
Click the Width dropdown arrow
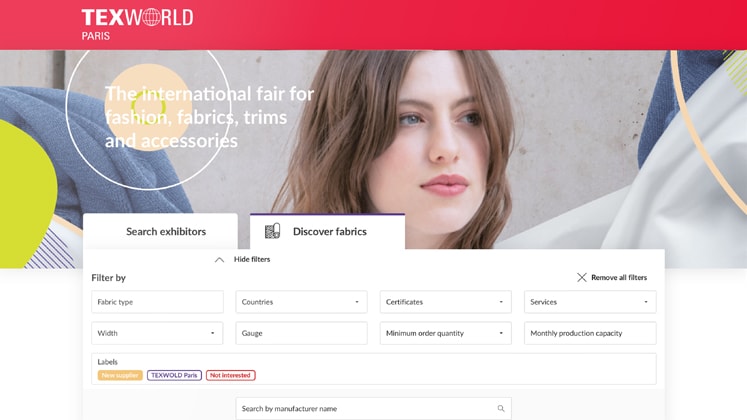[212, 333]
